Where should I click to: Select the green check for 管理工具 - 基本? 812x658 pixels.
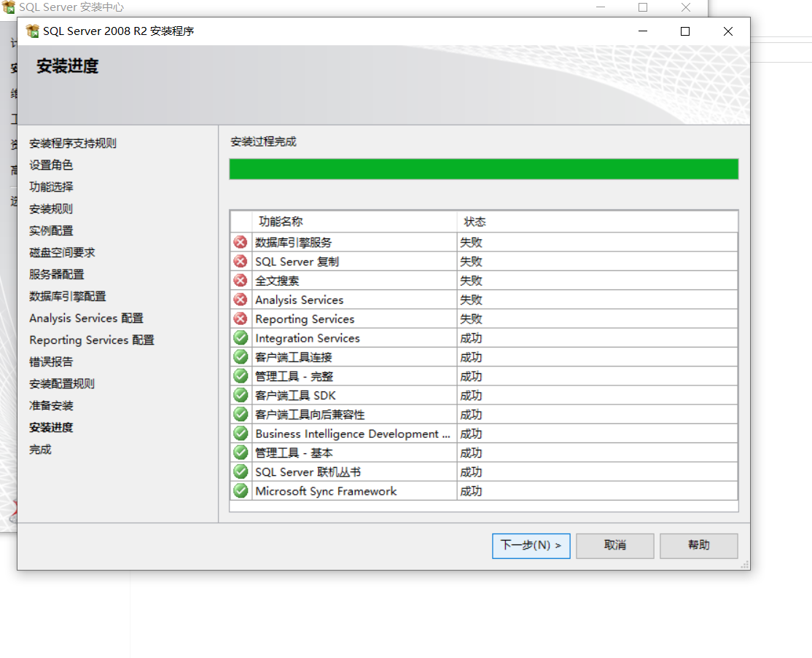pyautogui.click(x=241, y=453)
